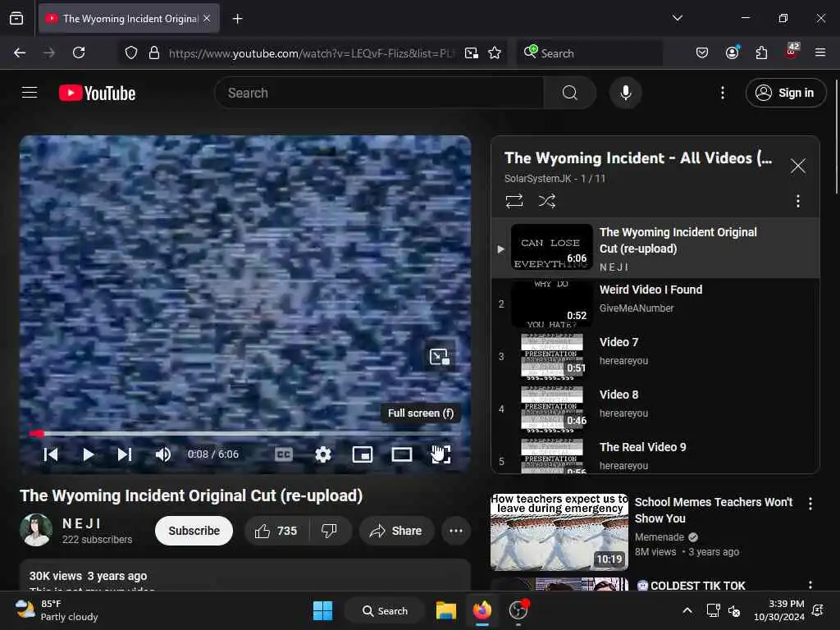Open the extensions puzzle icon
Image resolution: width=840 pixels, height=630 pixels.
761,52
